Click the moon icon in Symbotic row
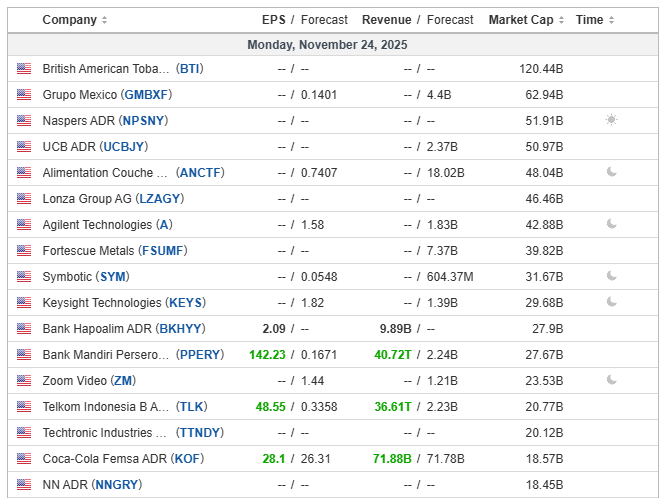This screenshot has width=659, height=498. point(611,277)
